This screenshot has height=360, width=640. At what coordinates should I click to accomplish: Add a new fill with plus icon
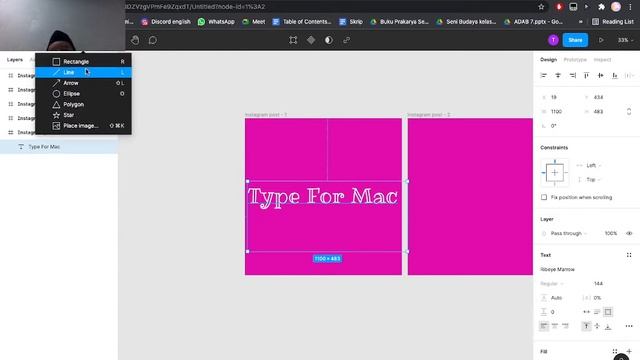click(x=629, y=351)
